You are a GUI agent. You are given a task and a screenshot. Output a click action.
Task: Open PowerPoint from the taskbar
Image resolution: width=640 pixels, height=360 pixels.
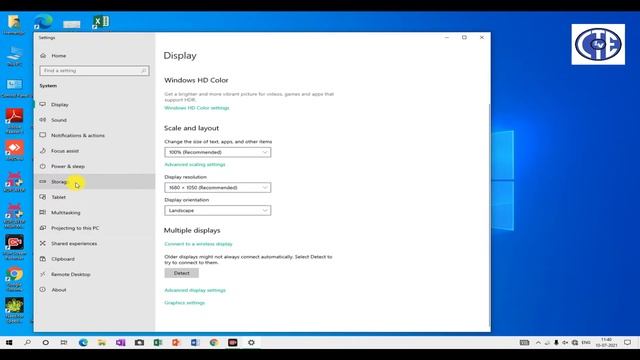point(176,342)
